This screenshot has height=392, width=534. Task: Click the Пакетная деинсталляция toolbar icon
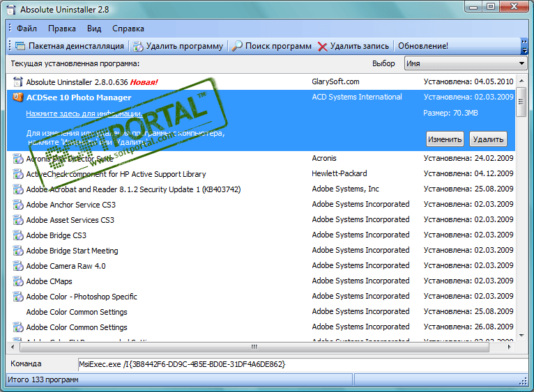[20, 46]
